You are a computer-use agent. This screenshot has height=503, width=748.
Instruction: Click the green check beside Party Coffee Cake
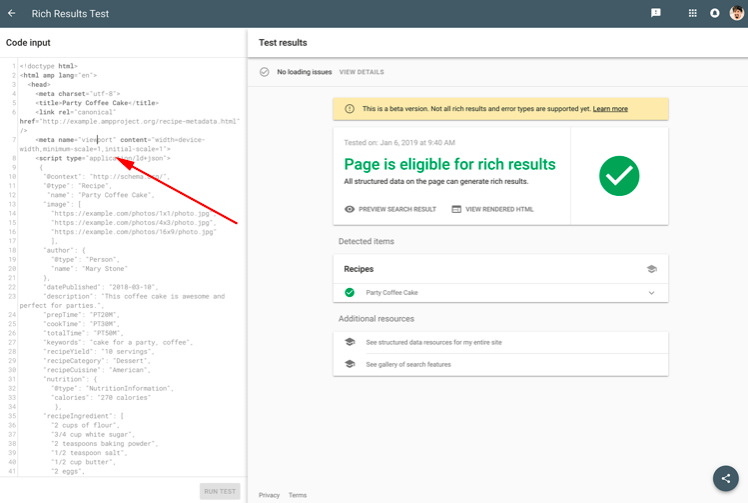(350, 293)
